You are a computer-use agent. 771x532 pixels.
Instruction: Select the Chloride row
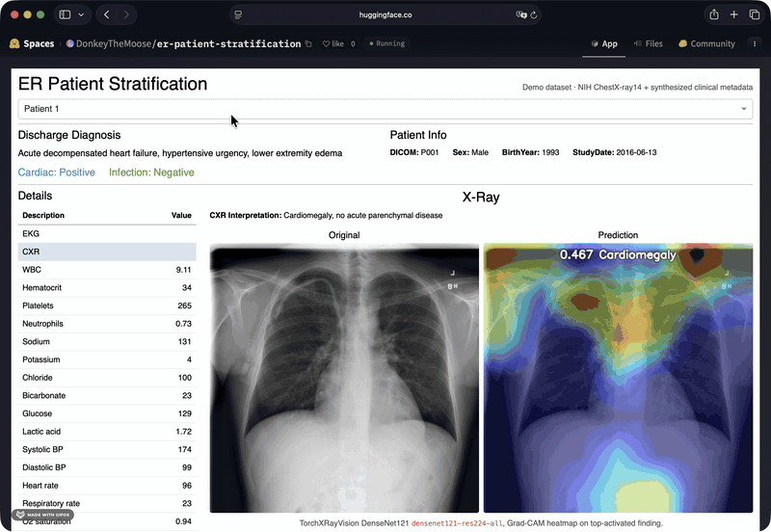(x=107, y=377)
